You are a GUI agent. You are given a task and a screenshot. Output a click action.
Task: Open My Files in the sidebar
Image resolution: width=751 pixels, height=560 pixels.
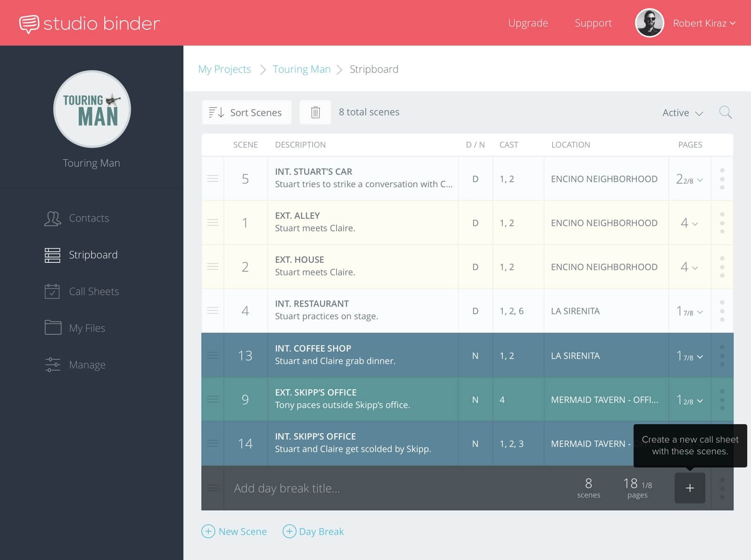(75, 328)
